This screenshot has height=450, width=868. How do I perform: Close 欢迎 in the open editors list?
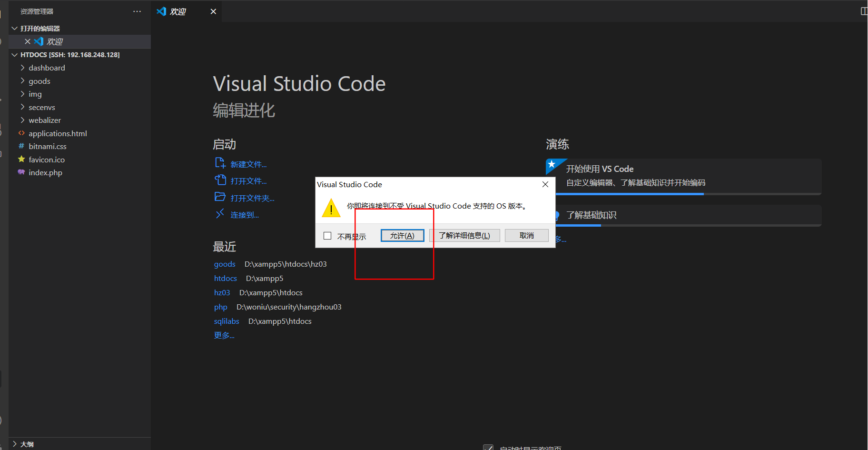[28, 41]
